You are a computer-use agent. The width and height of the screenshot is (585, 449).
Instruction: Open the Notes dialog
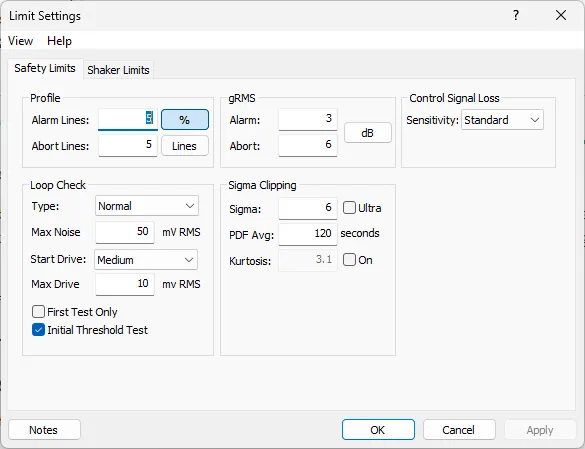[x=44, y=430]
